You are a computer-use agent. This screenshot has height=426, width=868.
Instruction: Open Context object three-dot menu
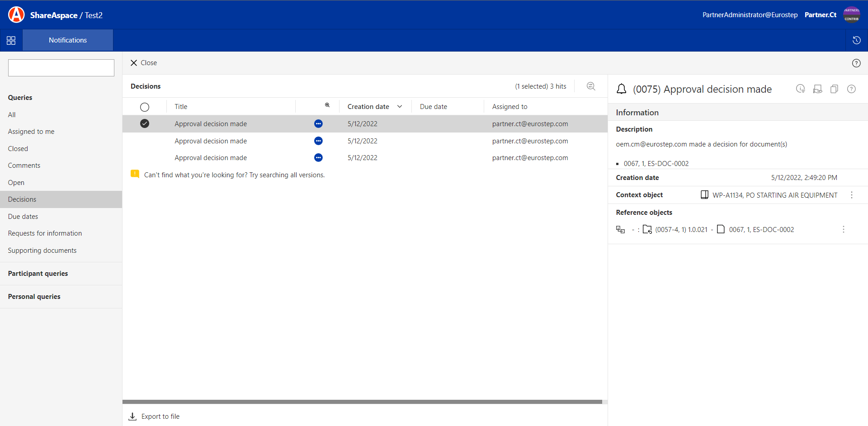[x=852, y=195]
